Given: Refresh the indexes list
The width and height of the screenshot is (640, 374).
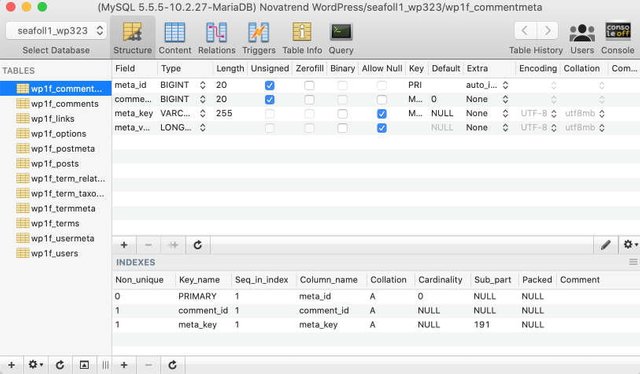Looking at the screenshot, I should coord(173,365).
